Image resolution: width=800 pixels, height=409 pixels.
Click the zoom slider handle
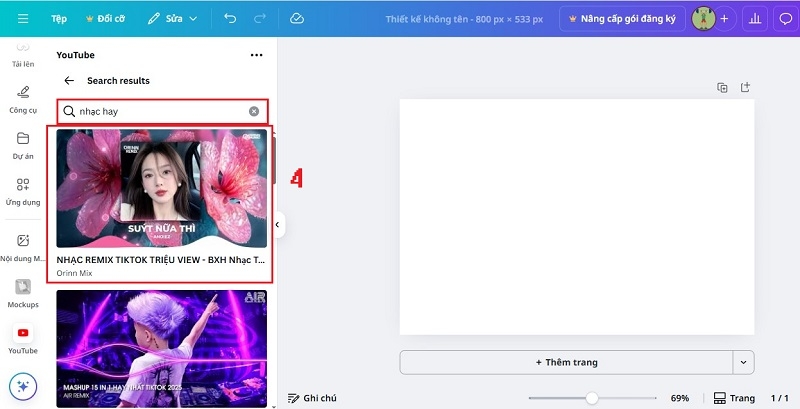coord(592,398)
